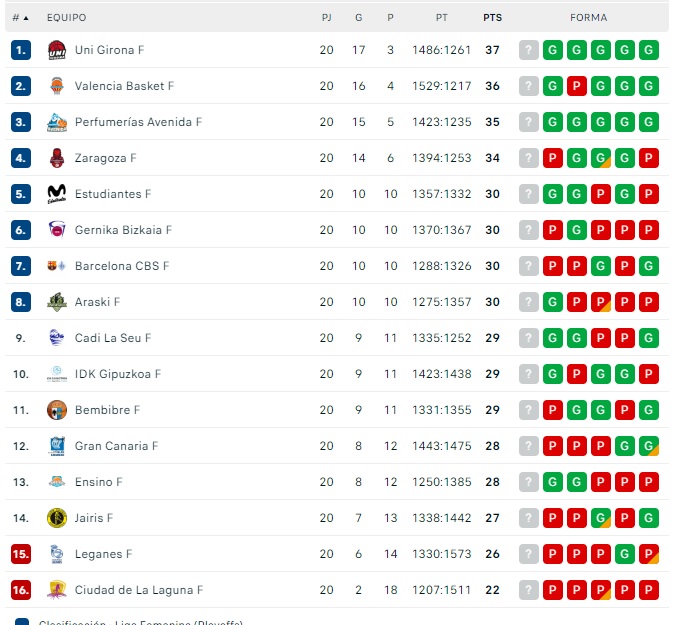Click the Araski F team logo
This screenshot has height=625, width=673.
[x=57, y=302]
